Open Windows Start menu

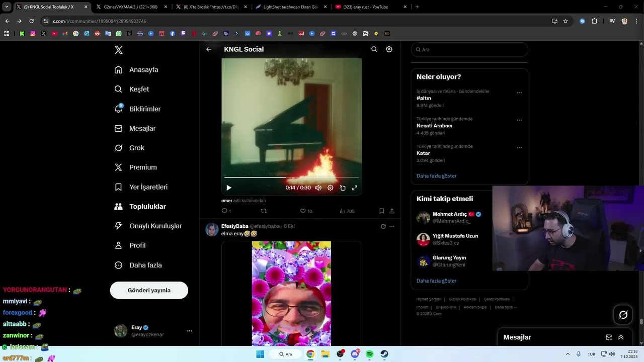pyautogui.click(x=260, y=354)
